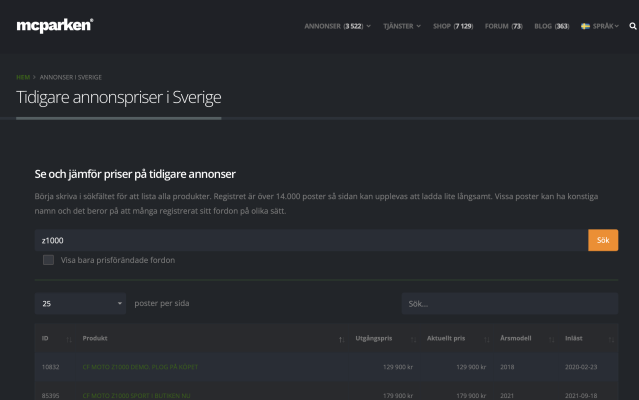Sort table by ID column arrows
This screenshot has width=639, height=400.
point(68,340)
